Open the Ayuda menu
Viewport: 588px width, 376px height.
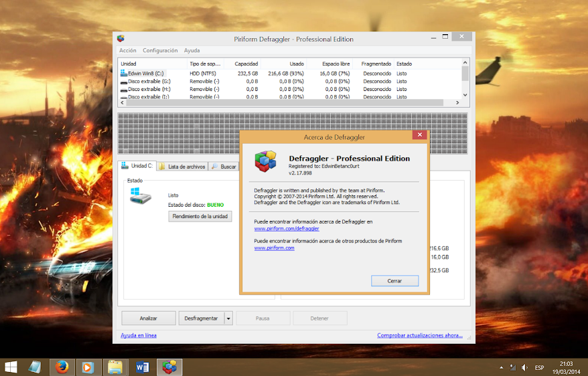[192, 50]
